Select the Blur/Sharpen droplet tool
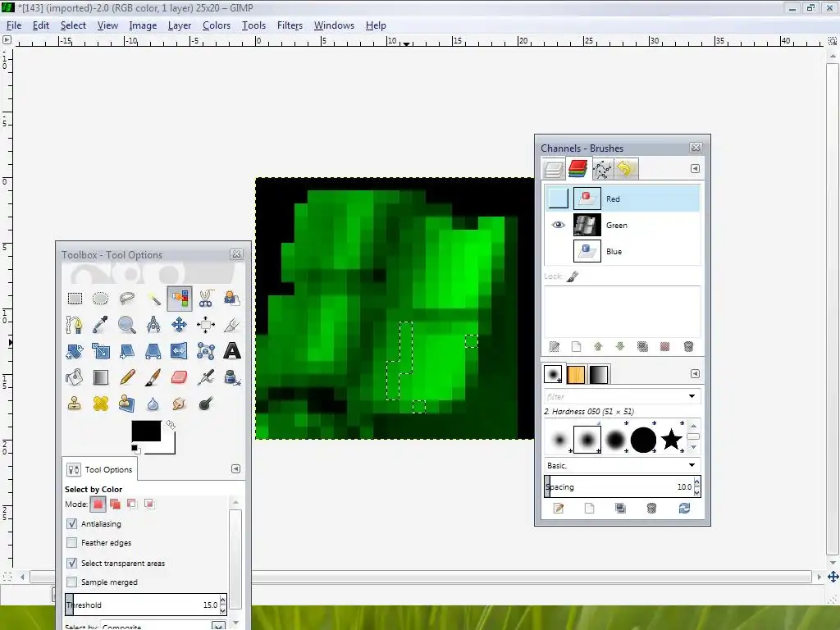 click(x=153, y=404)
